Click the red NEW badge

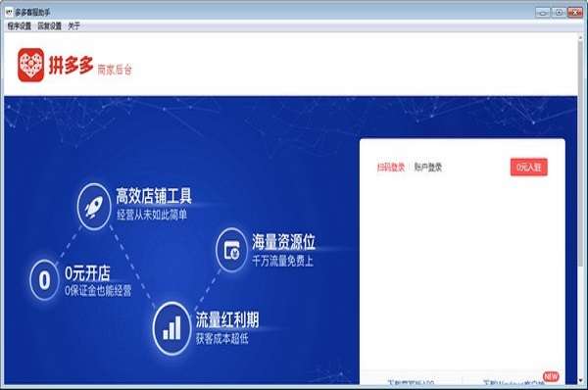[551, 376]
